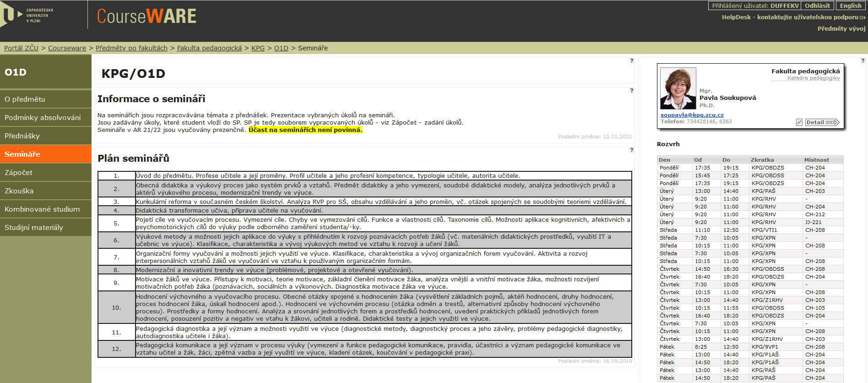This screenshot has width=868, height=383.
Task: Open help icon for Plán seminářů section
Action: click(x=632, y=150)
